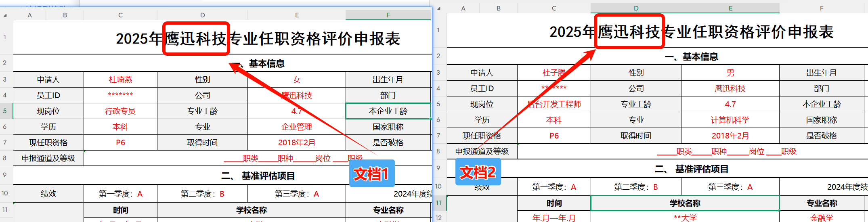Select 国家职称 cell in left spreadsheet

tap(388, 127)
